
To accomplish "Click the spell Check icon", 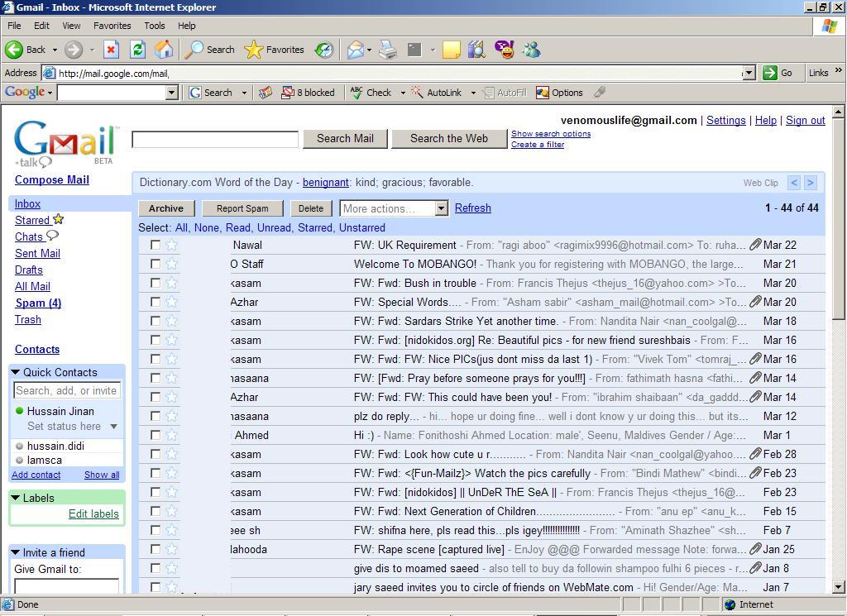I will [x=356, y=93].
